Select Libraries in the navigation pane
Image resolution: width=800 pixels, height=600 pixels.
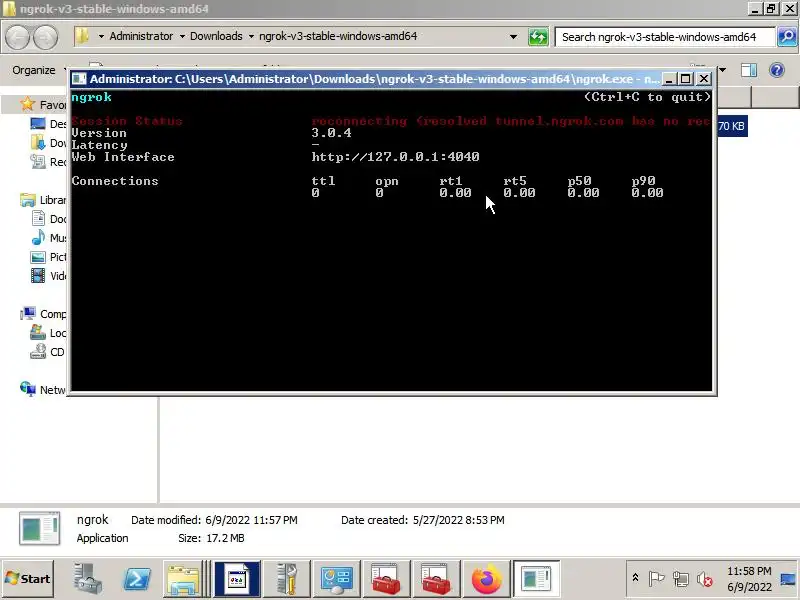coord(43,200)
